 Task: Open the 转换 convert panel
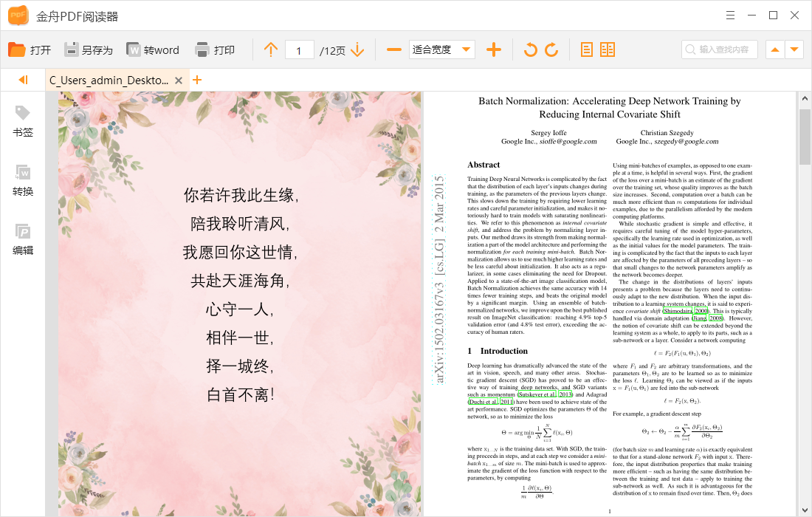point(23,181)
